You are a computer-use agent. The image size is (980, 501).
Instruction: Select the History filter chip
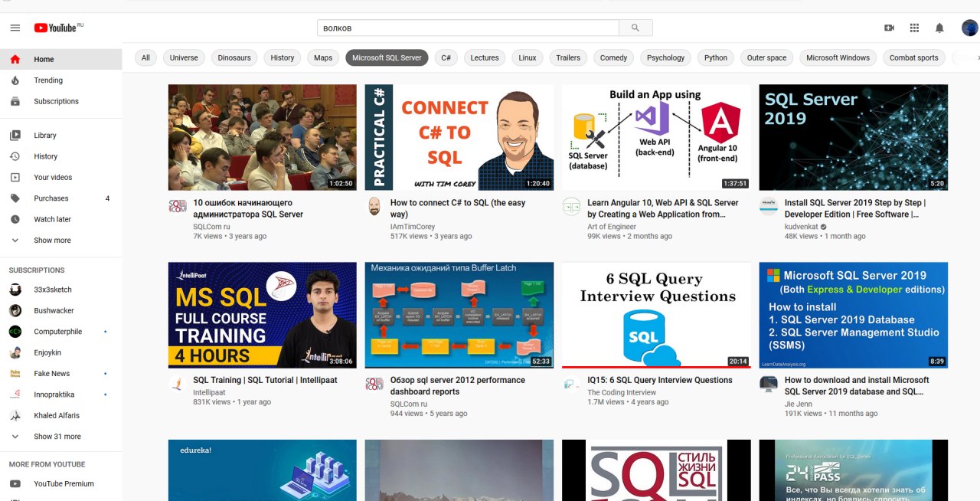(x=283, y=57)
